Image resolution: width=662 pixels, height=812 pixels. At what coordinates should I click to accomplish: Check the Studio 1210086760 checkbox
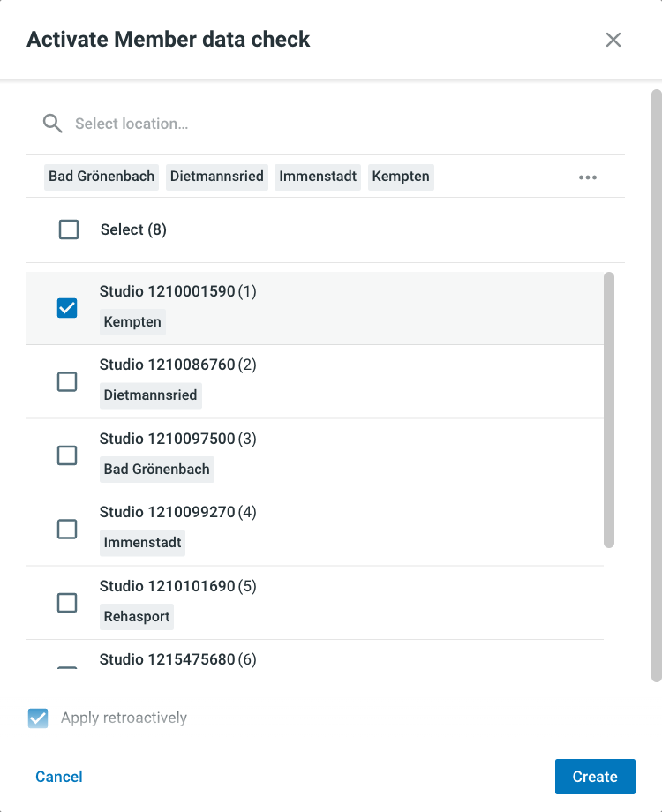coord(67,381)
